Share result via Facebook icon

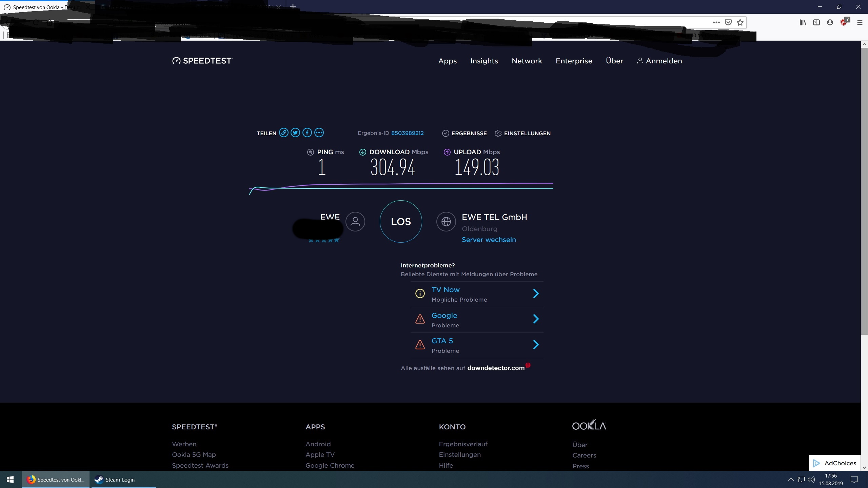307,133
